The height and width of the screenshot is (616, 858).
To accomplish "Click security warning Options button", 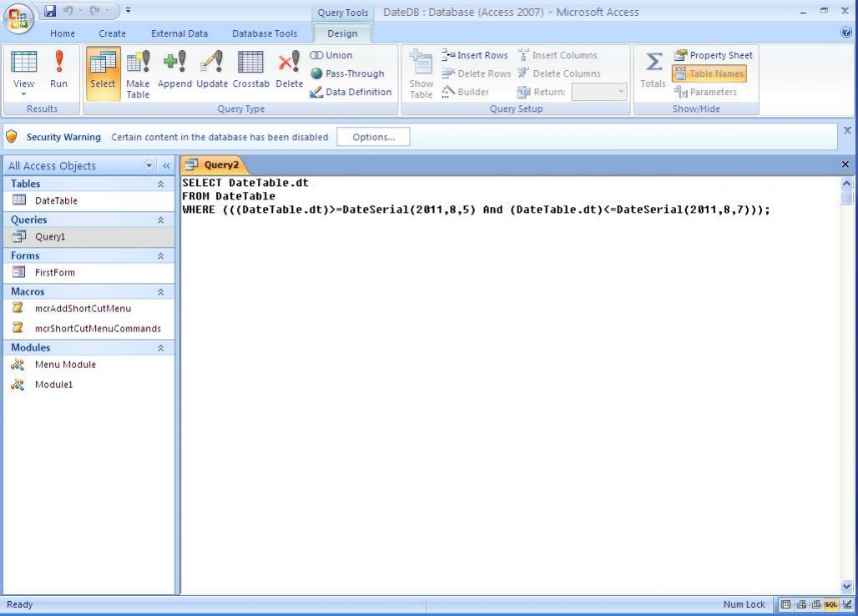I will [373, 137].
